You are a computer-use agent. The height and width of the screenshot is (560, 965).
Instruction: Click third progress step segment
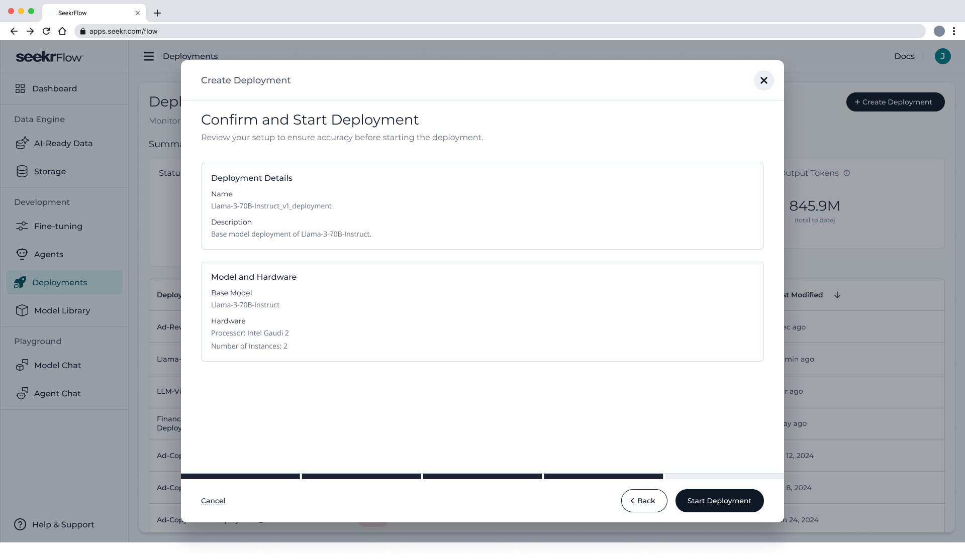(482, 476)
